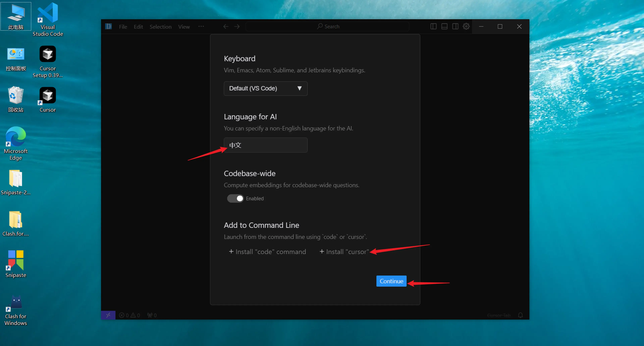Open errors and warnings status item
Viewport: 644px width, 346px height.
(129, 315)
